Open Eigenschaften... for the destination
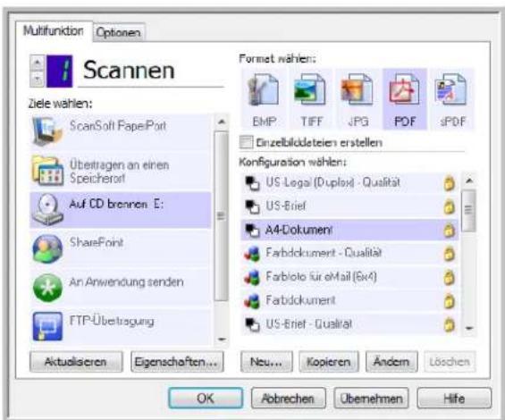 [177, 362]
